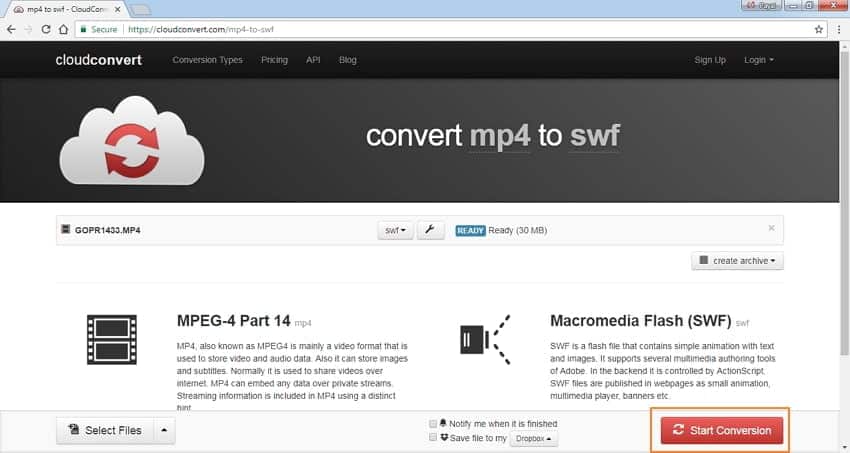Open the swf output format dropdown
850x453 pixels.
395,230
